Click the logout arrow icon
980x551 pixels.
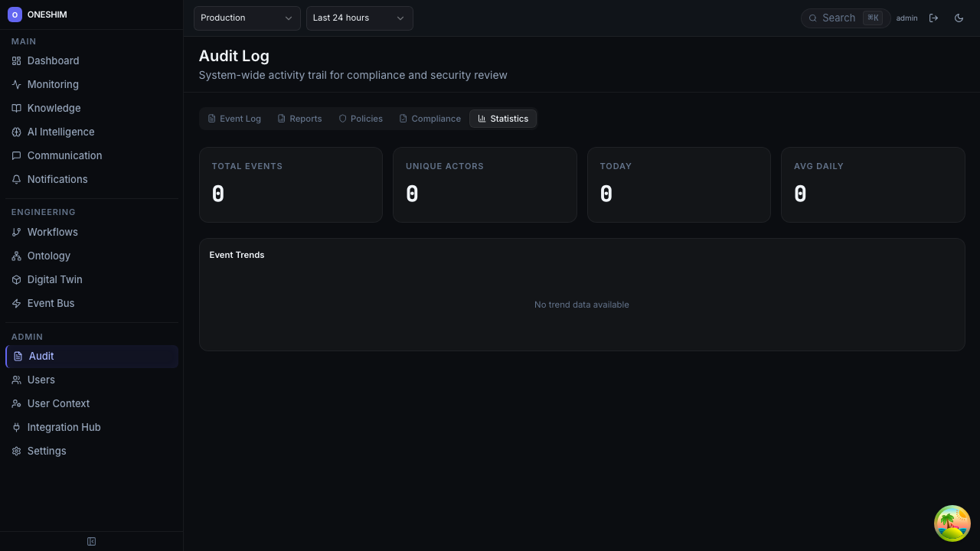pos(933,18)
